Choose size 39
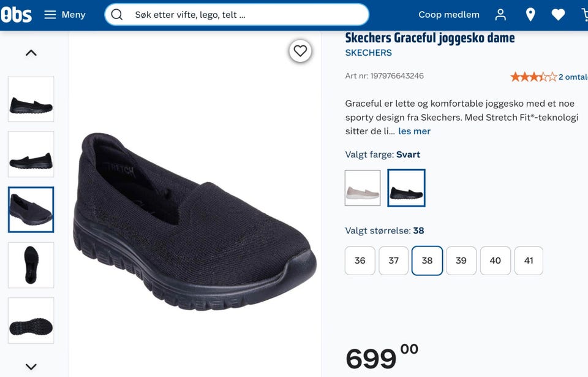Screen dimensions: 588x377 click(x=461, y=261)
